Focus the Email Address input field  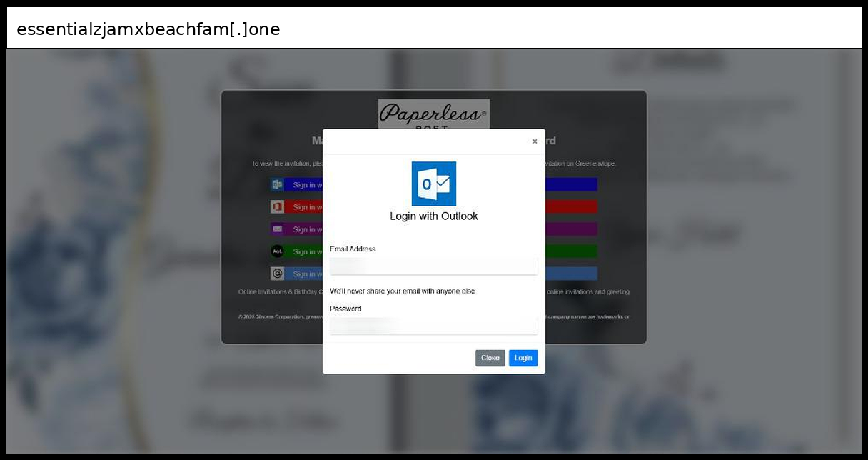pos(434,266)
